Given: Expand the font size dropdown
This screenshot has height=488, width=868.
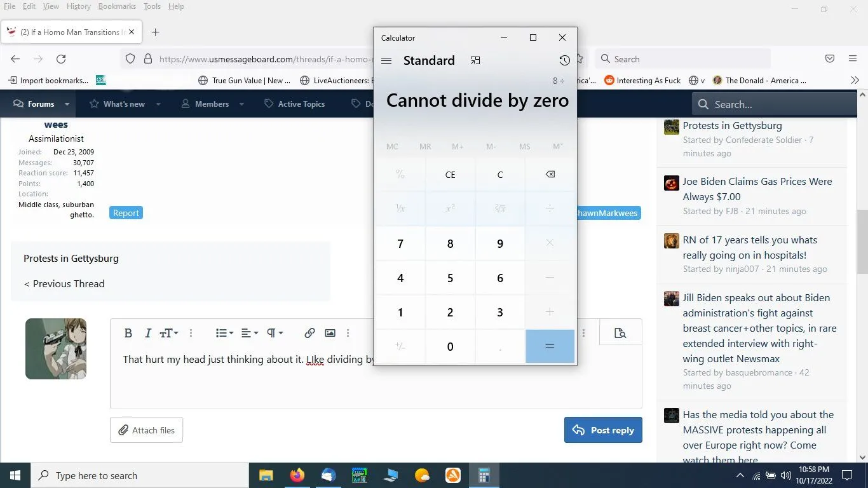Looking at the screenshot, I should (x=169, y=333).
